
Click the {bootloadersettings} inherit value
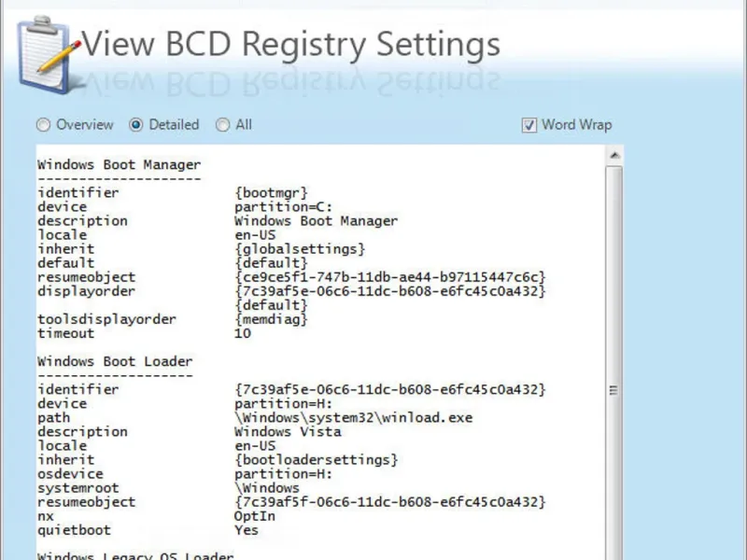pyautogui.click(x=316, y=460)
